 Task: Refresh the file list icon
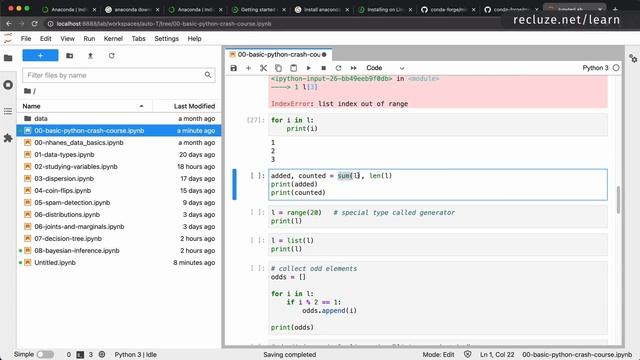click(111, 56)
